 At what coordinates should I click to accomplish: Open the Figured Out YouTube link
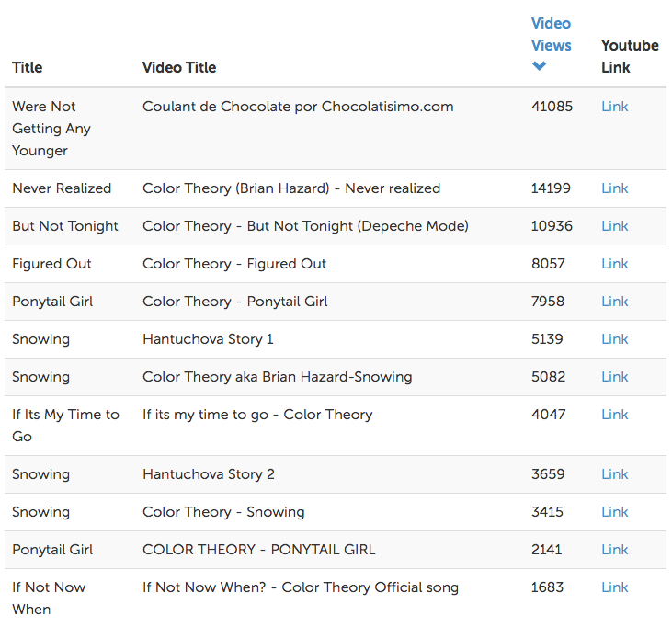pyautogui.click(x=614, y=264)
